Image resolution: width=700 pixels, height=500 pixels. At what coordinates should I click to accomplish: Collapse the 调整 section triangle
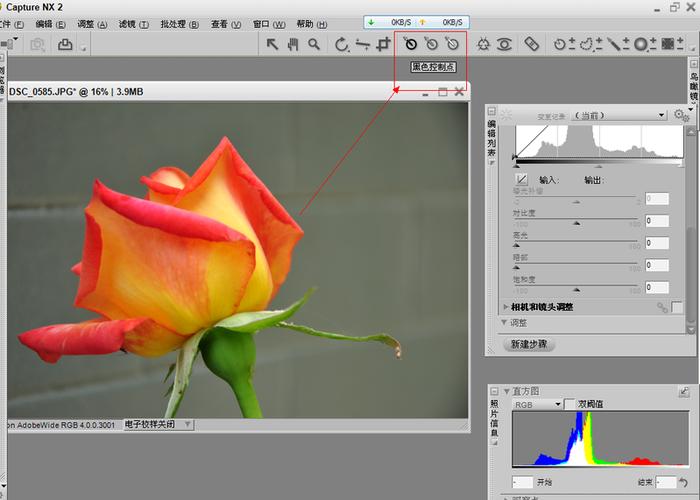point(504,322)
